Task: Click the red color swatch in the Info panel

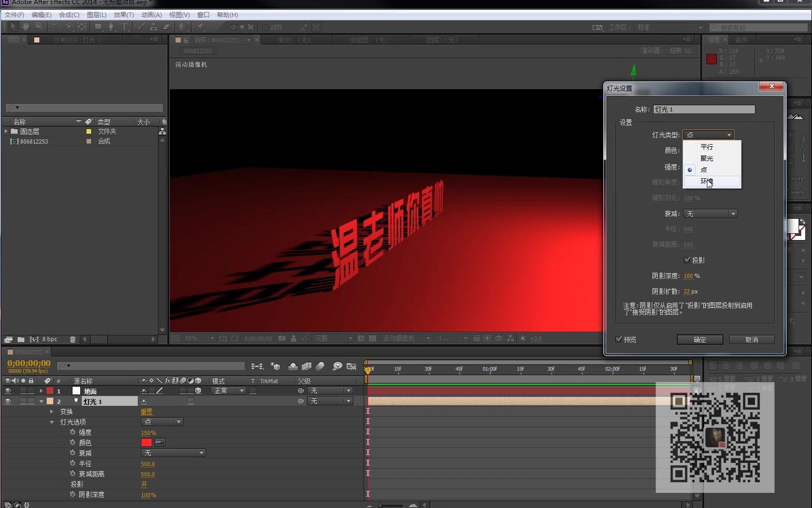Action: click(712, 59)
